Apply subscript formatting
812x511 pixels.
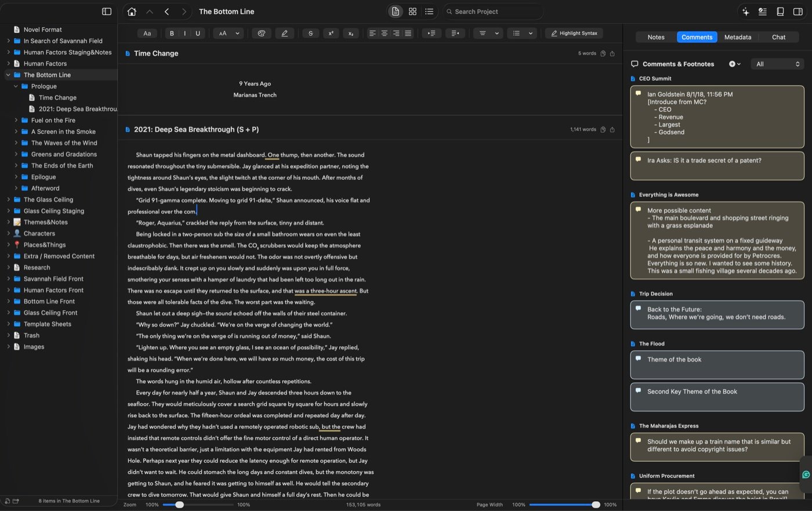click(x=350, y=33)
